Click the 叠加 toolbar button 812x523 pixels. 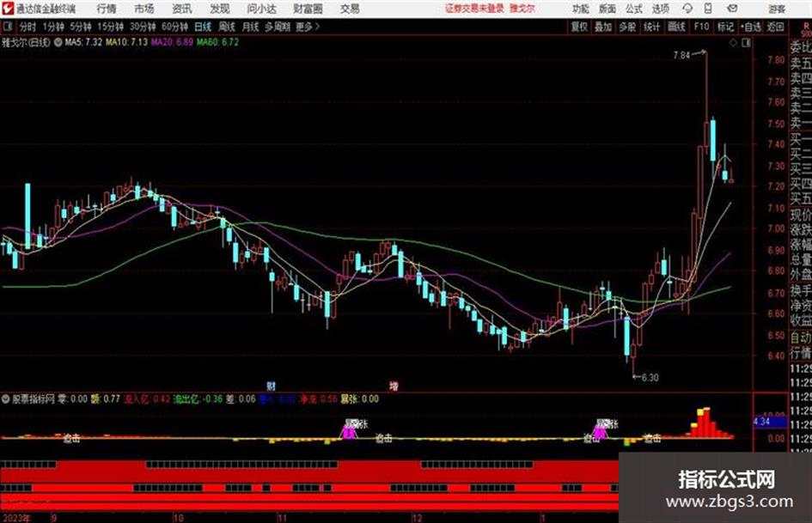pyautogui.click(x=603, y=27)
